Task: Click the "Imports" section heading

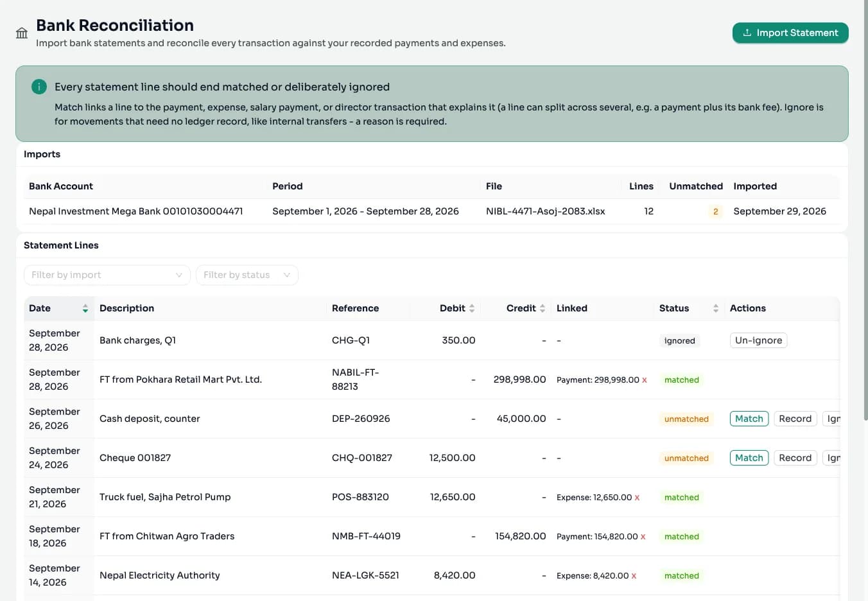Action: coord(42,154)
